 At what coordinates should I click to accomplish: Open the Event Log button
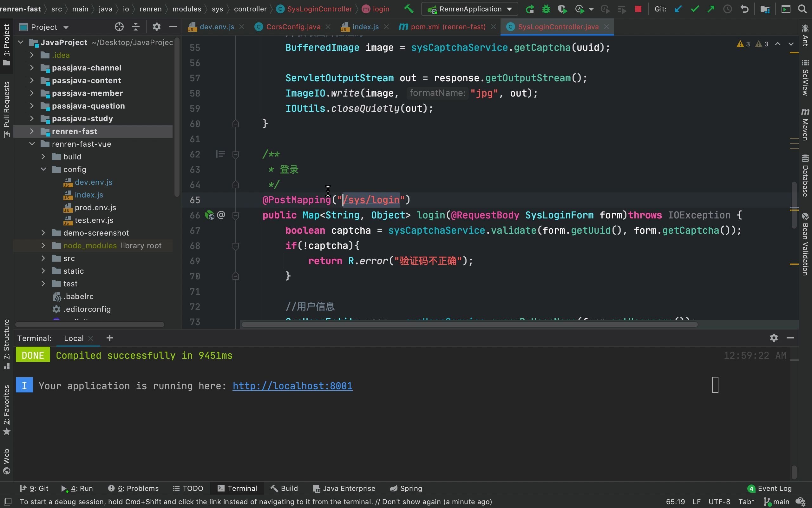[770, 488]
